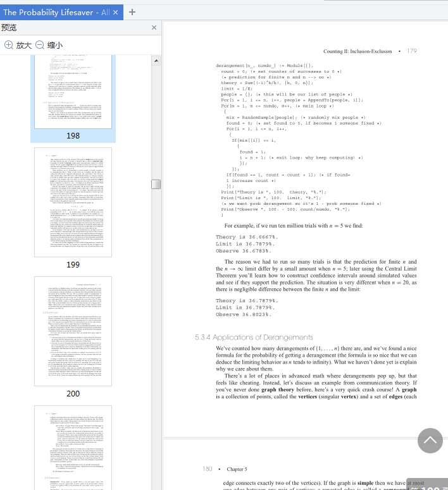The width and height of the screenshot is (448, 490).
Task: Select the page 199 thumbnail
Action: pyautogui.click(x=73, y=202)
